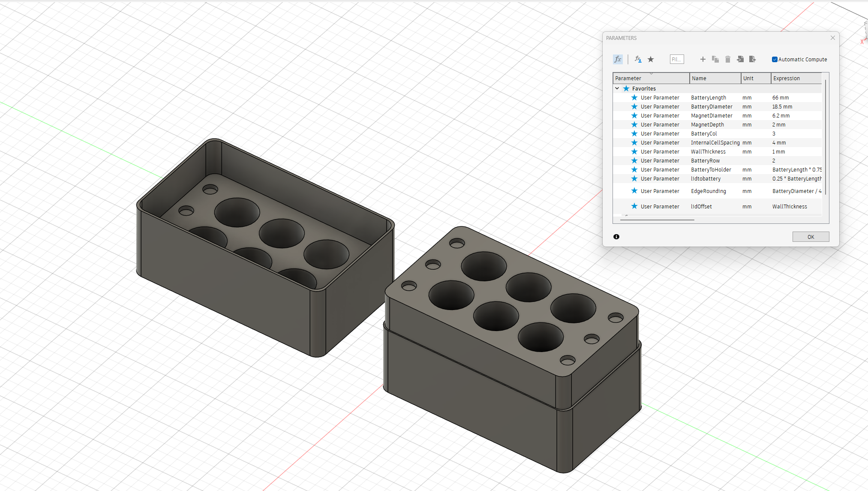
Task: Uncheck the Automatic Compute checkbox
Action: click(775, 60)
